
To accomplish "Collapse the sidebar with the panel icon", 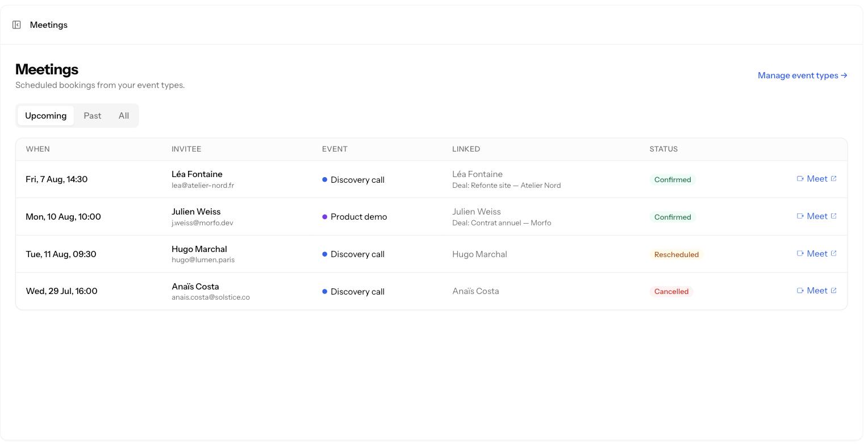I will pos(16,25).
